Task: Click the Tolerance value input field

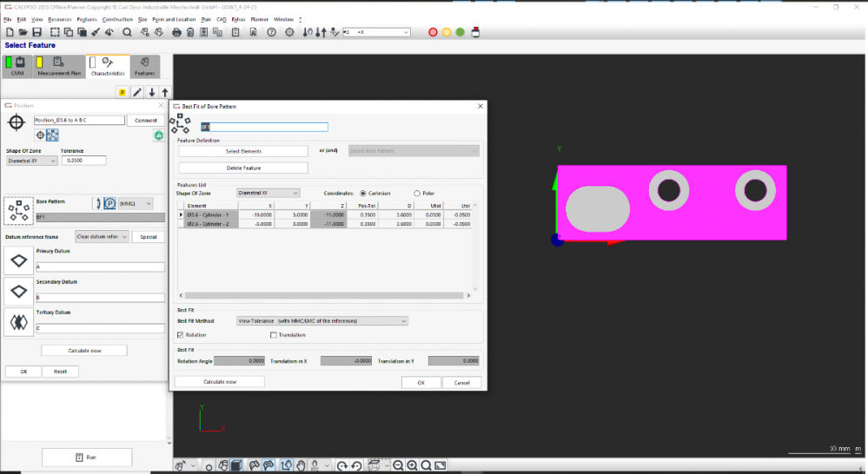Action: 83,161
